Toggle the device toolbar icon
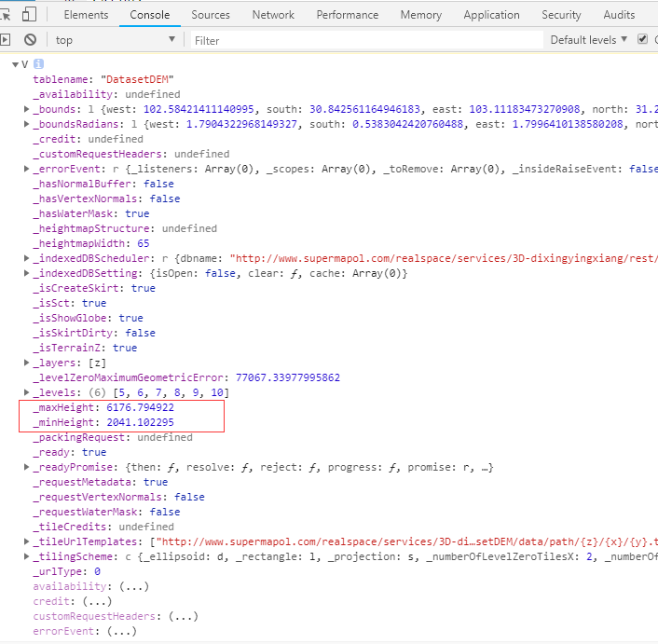Screen dimensions: 658x644 click(29, 14)
